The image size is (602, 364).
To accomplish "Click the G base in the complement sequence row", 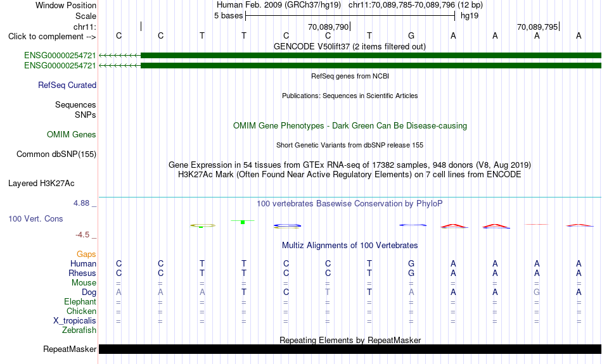I will [411, 35].
